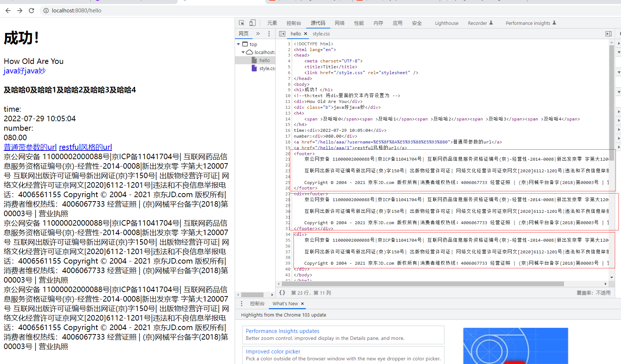This screenshot has width=621, height=364.
Task: Hide the navigator sidebar
Action: tap(282, 34)
